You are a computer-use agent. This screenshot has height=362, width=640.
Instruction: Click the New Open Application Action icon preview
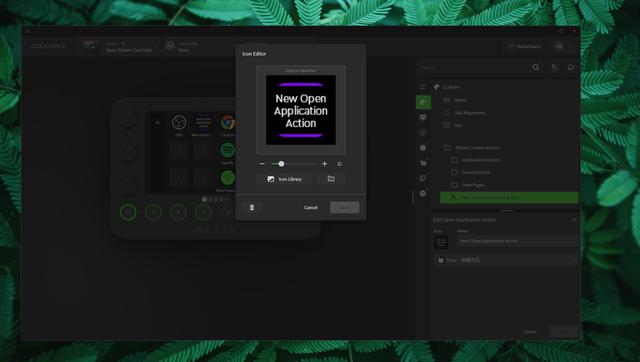pos(301,110)
